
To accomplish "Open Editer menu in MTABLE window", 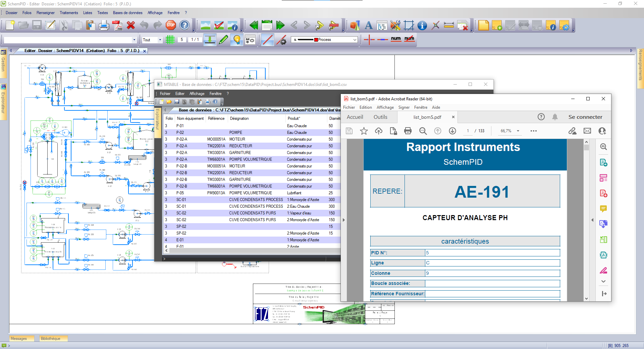I will point(180,94).
